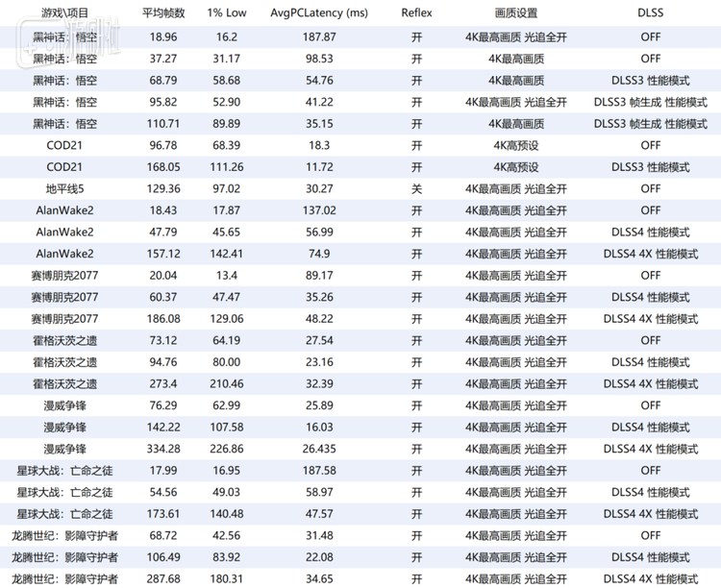Click the Reflex column header
The image size is (721, 588).
[x=416, y=14]
